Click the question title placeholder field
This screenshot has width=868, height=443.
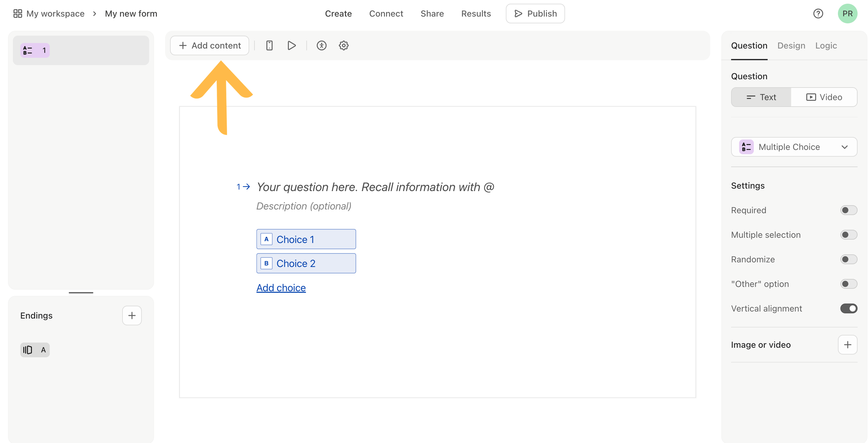point(375,187)
